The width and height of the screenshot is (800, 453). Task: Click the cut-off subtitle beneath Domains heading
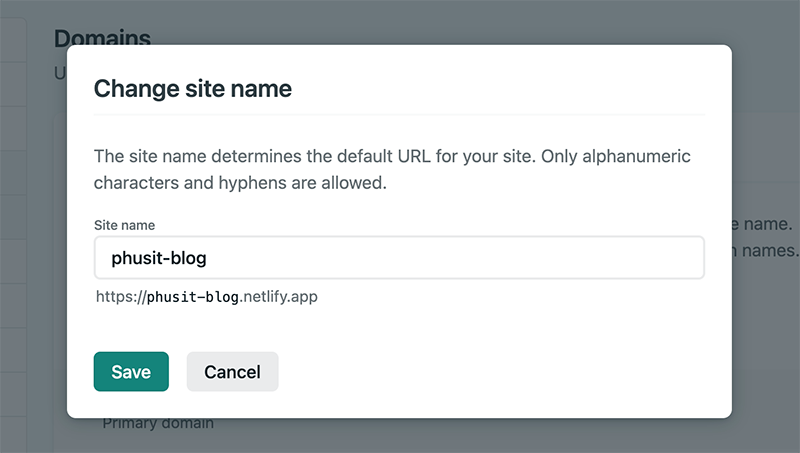click(x=60, y=73)
